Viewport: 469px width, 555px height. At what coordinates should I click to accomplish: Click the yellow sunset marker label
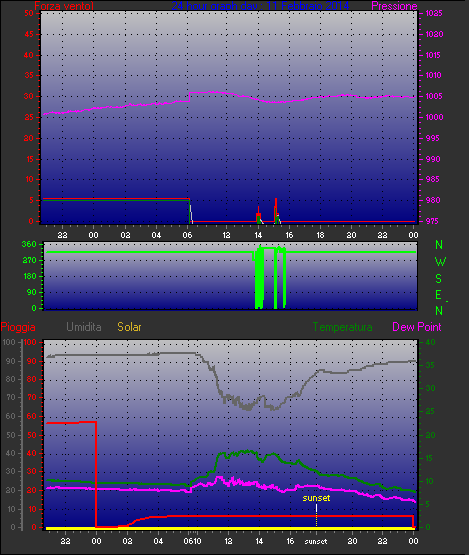point(316,498)
